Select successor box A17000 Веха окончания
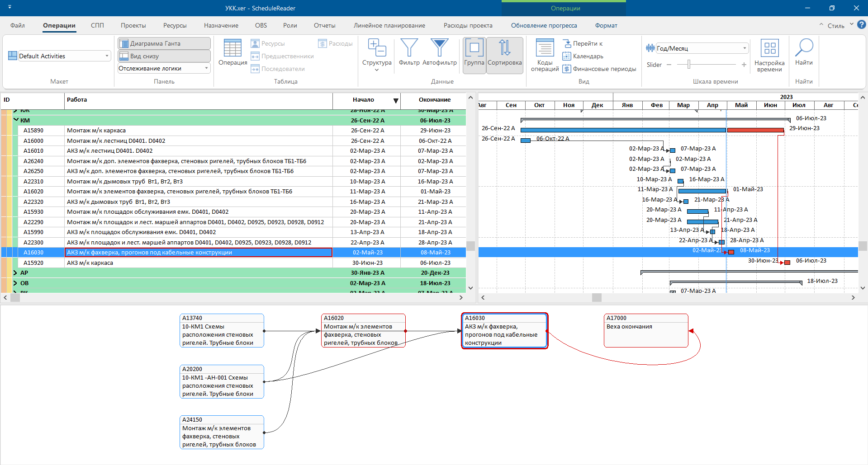Viewport: 868px width, 465px height. [x=646, y=330]
